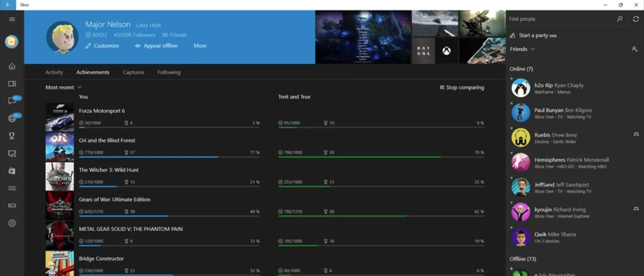The image size is (644, 276).
Task: Go to Home from the sidebar
Action: (12, 66)
